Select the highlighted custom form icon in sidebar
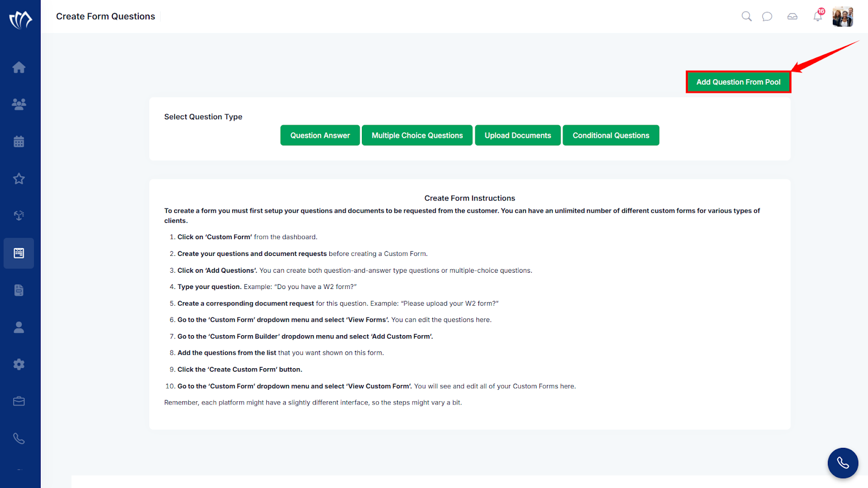This screenshot has height=488, width=868. [19, 253]
